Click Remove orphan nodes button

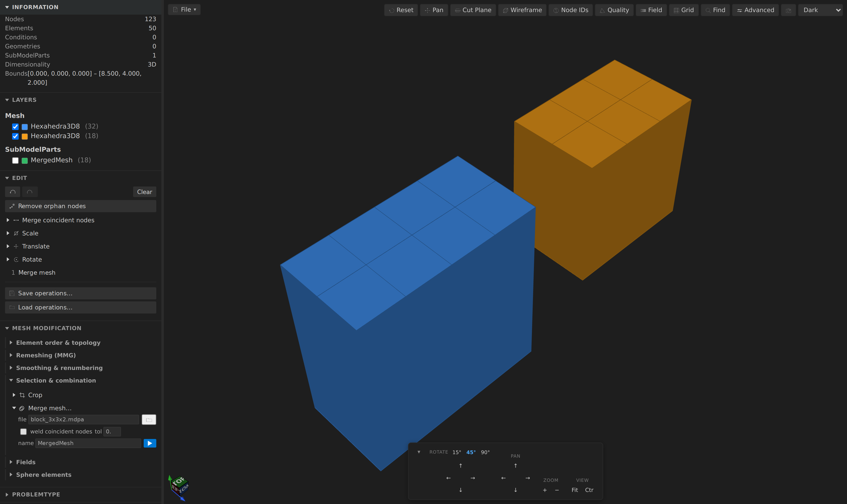[x=80, y=206]
